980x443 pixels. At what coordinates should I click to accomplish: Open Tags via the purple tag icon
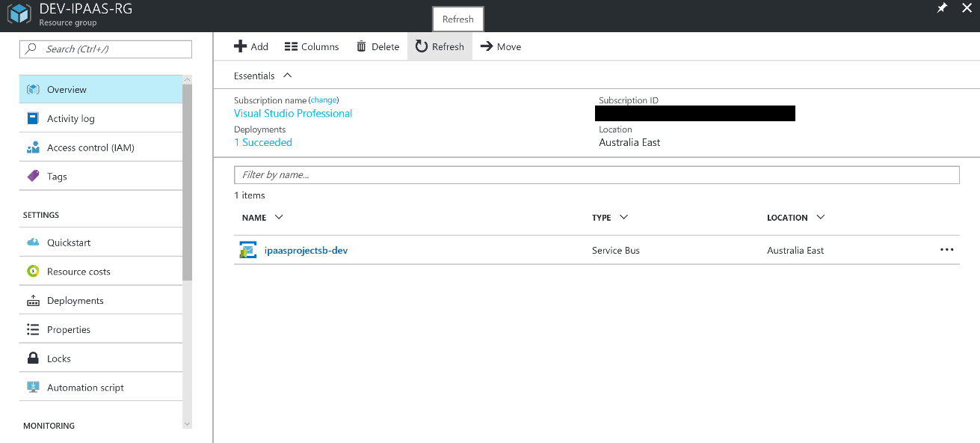pyautogui.click(x=33, y=177)
